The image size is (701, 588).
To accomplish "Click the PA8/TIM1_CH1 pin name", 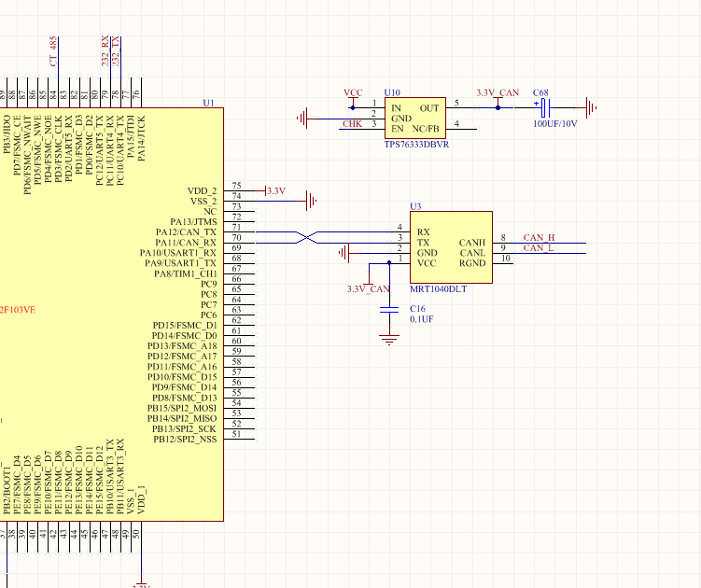I will pyautogui.click(x=186, y=273).
